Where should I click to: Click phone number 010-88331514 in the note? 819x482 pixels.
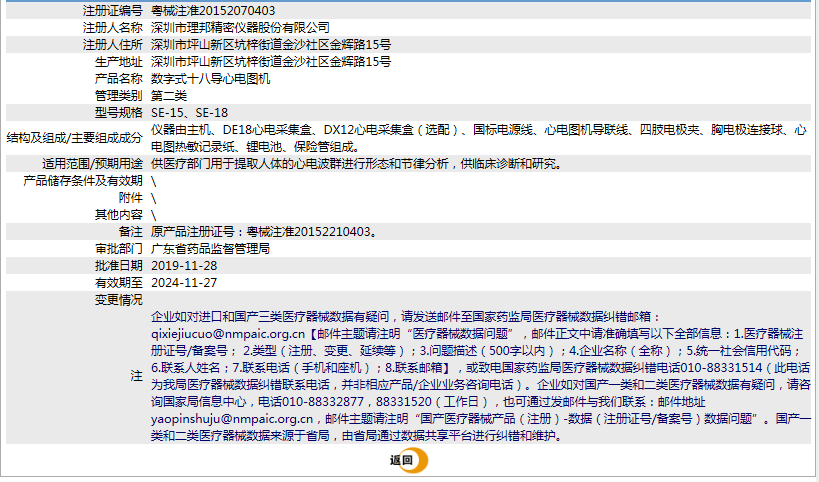pos(723,368)
